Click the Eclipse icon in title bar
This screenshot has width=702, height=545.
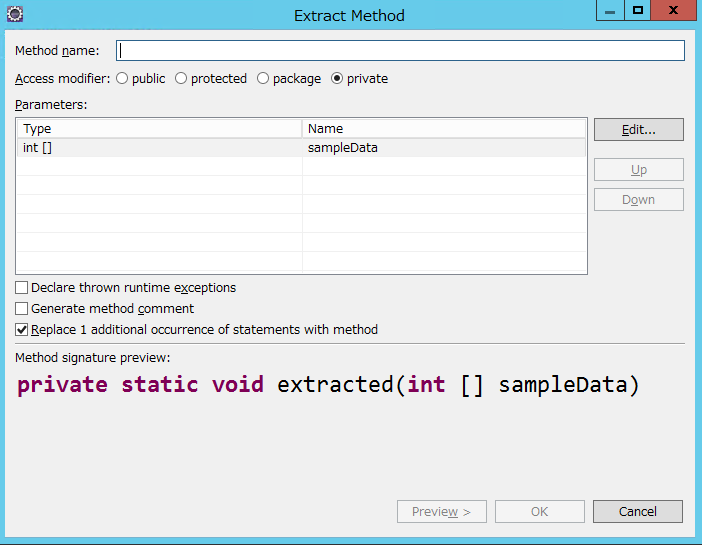coord(15,14)
